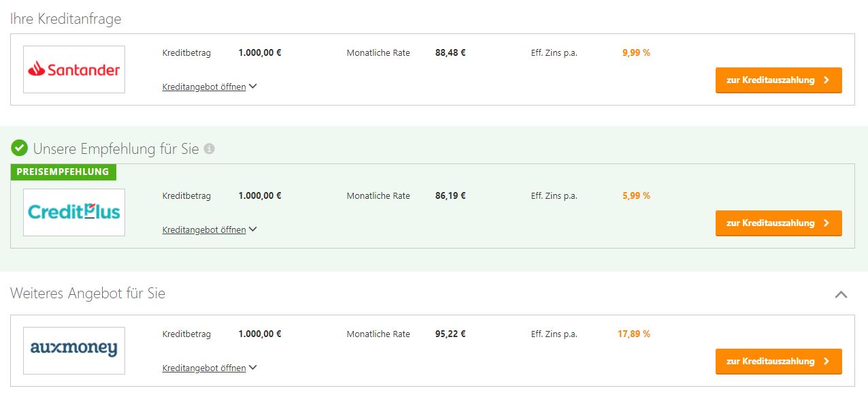
Task: Click the Weiteres Angebot für Sie heading
Action: 88,293
